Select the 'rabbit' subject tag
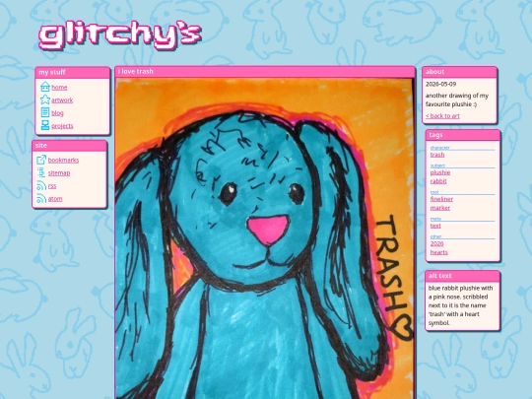Screen dimensions: 532x399 (x=438, y=181)
